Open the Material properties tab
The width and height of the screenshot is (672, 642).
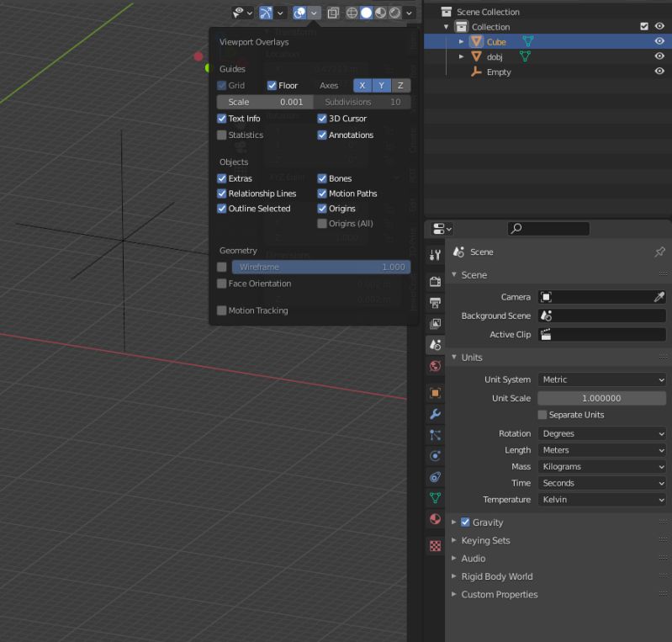(435, 519)
